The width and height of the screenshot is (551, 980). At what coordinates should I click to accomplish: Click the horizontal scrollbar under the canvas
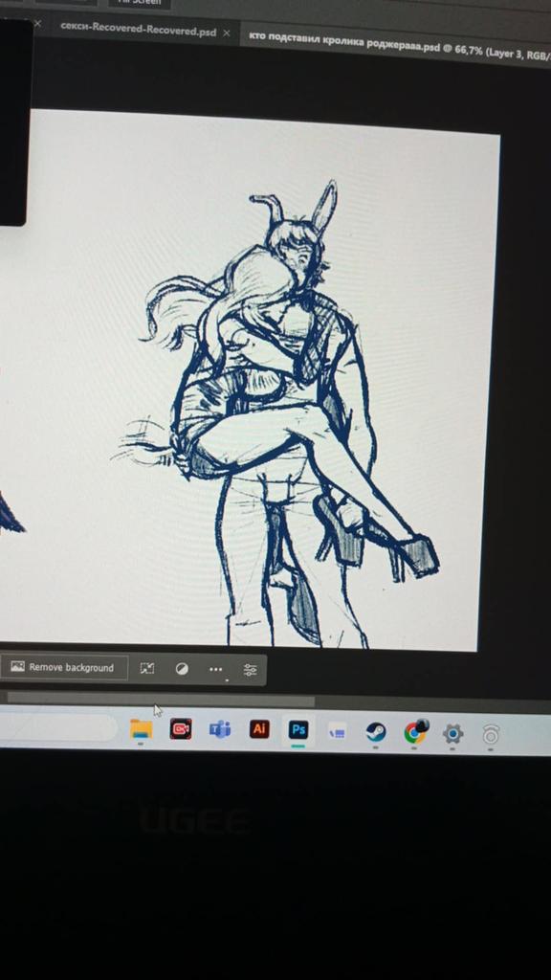point(161,700)
